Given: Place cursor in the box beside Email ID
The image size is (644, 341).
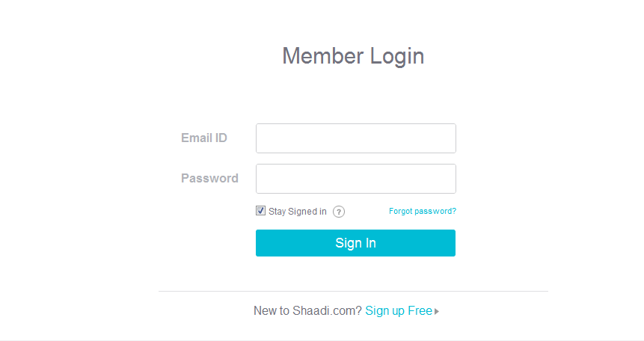Looking at the screenshot, I should coord(355,138).
